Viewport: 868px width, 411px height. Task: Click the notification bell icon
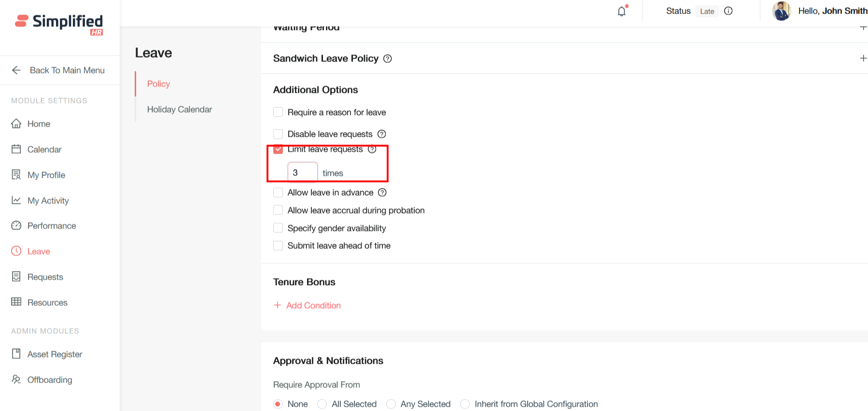[x=622, y=11]
